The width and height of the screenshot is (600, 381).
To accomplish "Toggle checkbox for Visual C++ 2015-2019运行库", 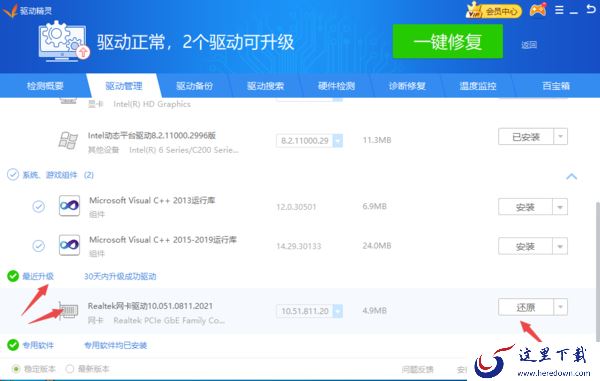I will tap(38, 246).
